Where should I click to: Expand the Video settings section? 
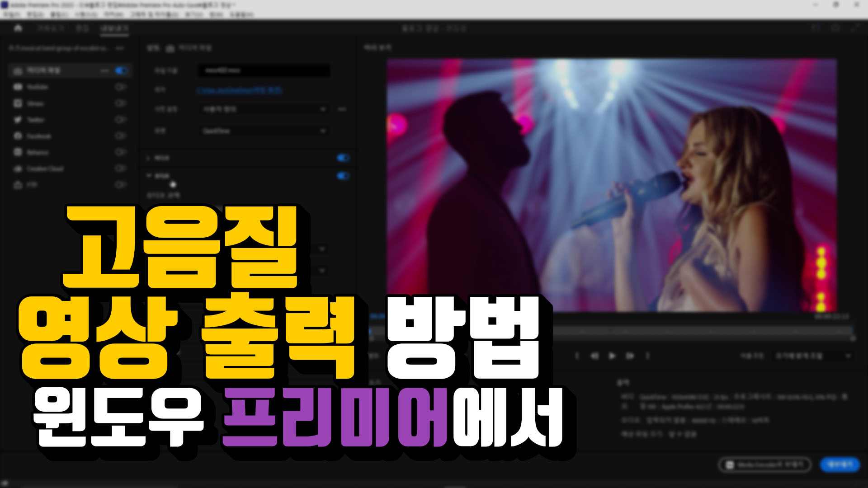[149, 158]
